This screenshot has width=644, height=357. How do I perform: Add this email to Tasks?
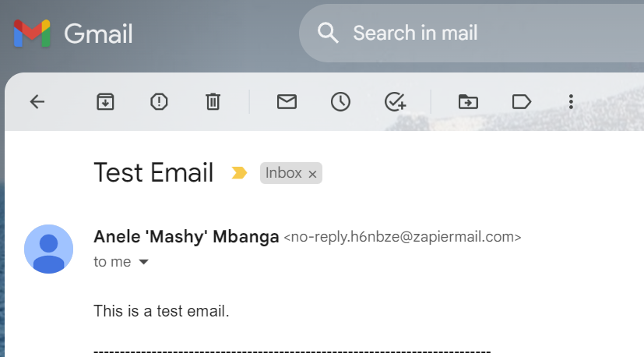coord(396,101)
